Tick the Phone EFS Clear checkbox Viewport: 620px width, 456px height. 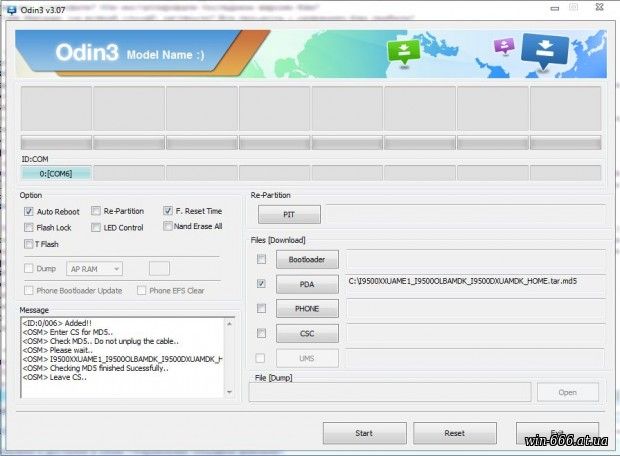point(141,291)
